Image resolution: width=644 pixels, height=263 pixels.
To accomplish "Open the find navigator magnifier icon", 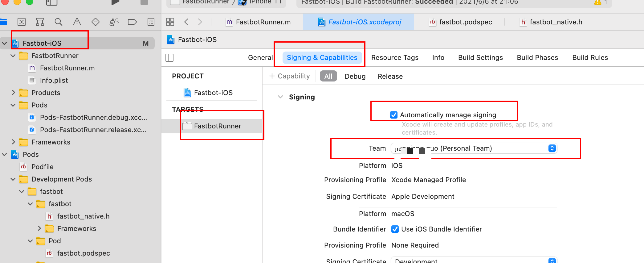I will pos(58,22).
